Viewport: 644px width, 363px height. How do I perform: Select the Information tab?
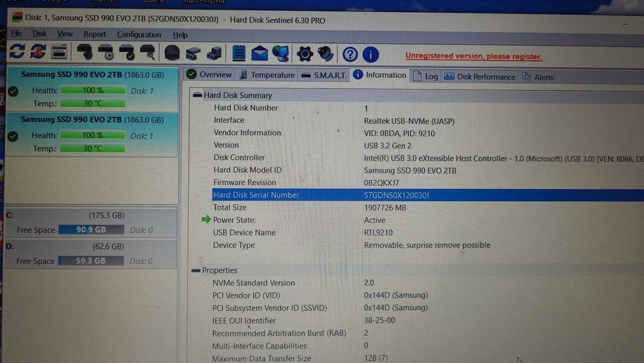pyautogui.click(x=379, y=75)
